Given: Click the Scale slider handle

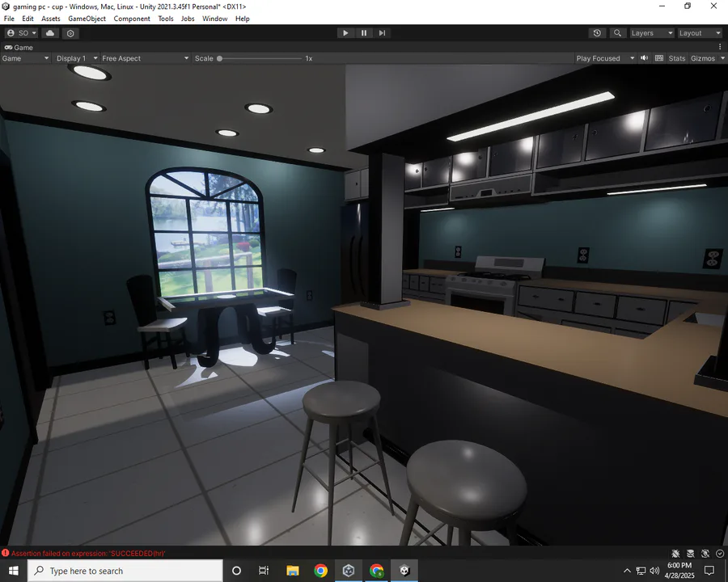Looking at the screenshot, I should (x=219, y=58).
